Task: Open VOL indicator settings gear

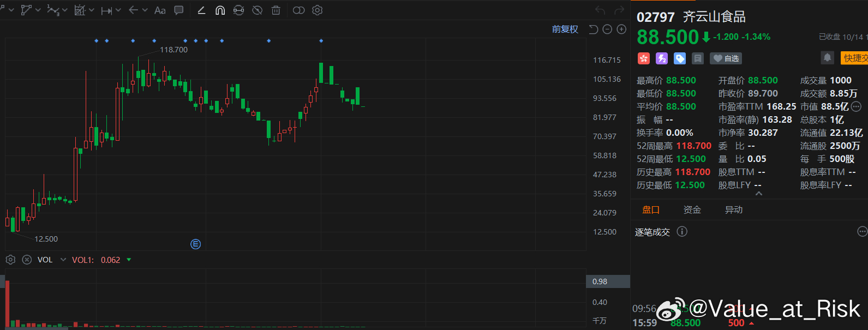Action: point(10,260)
